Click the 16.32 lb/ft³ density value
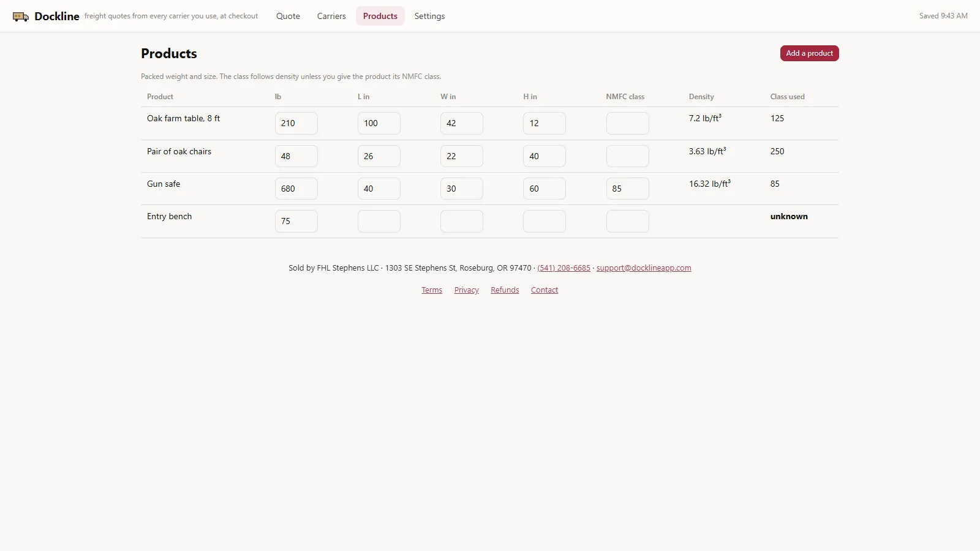The image size is (980, 551). pyautogui.click(x=710, y=184)
